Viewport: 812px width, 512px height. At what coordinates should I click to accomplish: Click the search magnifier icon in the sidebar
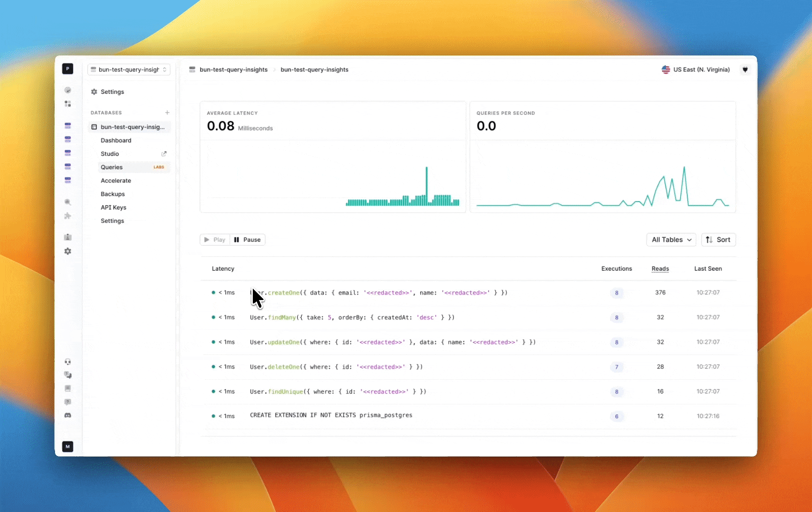68,202
